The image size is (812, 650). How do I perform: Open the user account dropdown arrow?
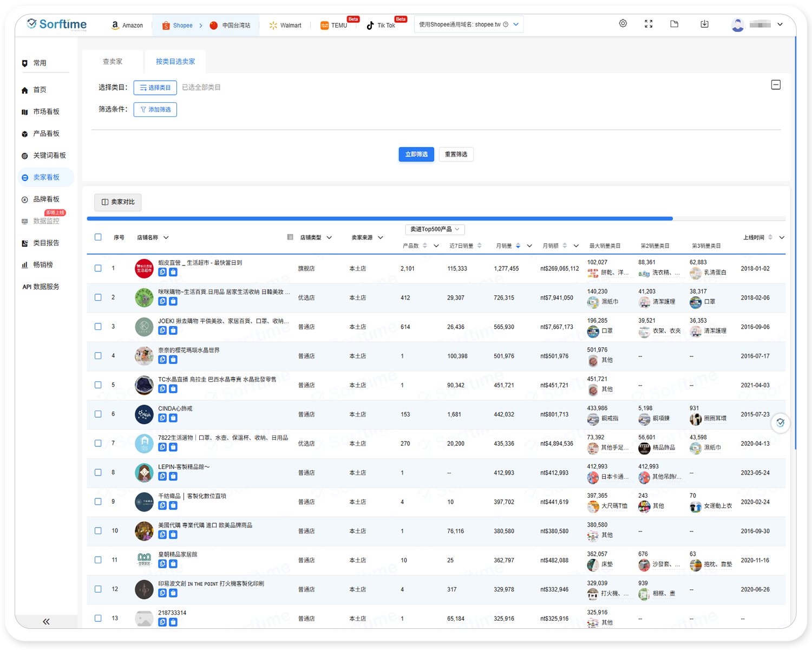click(780, 24)
